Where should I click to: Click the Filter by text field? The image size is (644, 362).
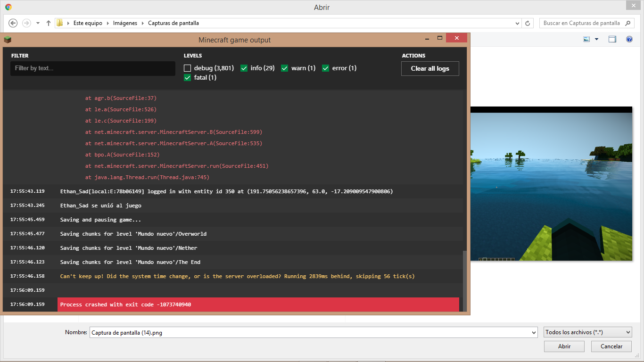pos(93,68)
